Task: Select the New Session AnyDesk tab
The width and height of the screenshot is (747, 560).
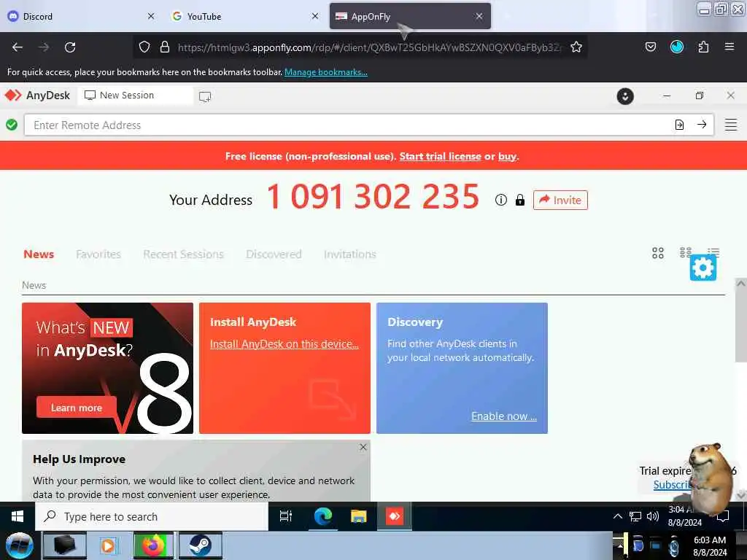Action: click(136, 96)
